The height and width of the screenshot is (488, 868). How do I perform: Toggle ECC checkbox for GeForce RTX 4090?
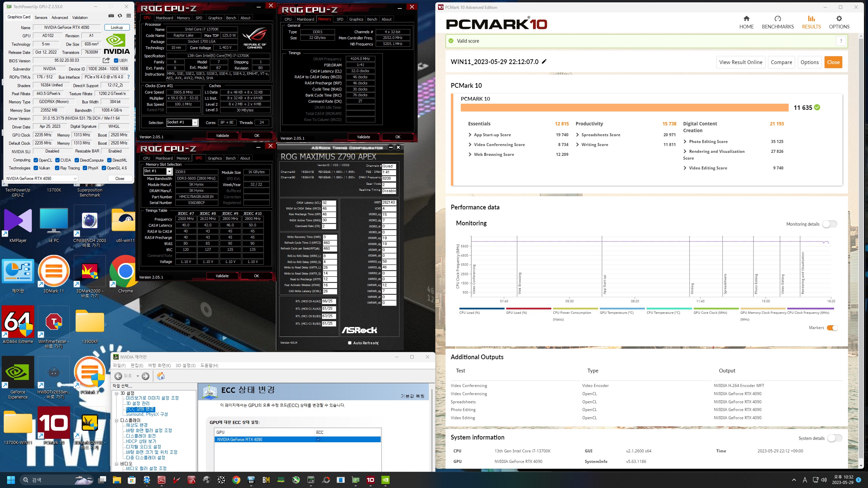pyautogui.click(x=318, y=440)
